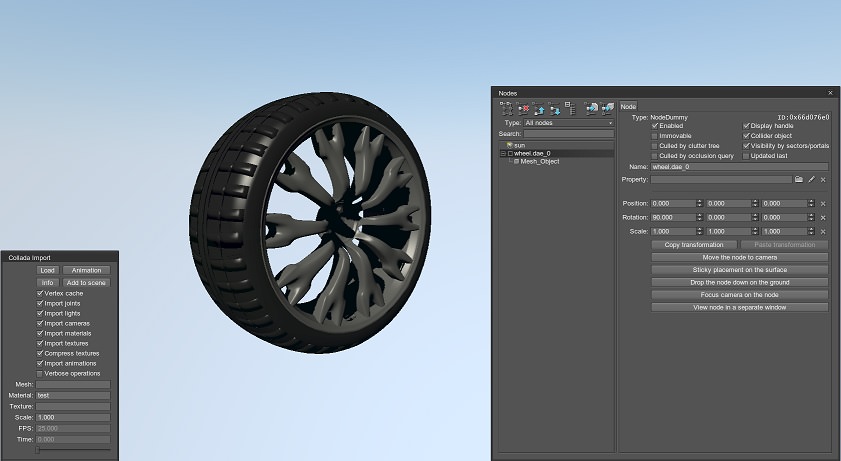Click the clone node icon in Nodes toolbar

[508, 108]
